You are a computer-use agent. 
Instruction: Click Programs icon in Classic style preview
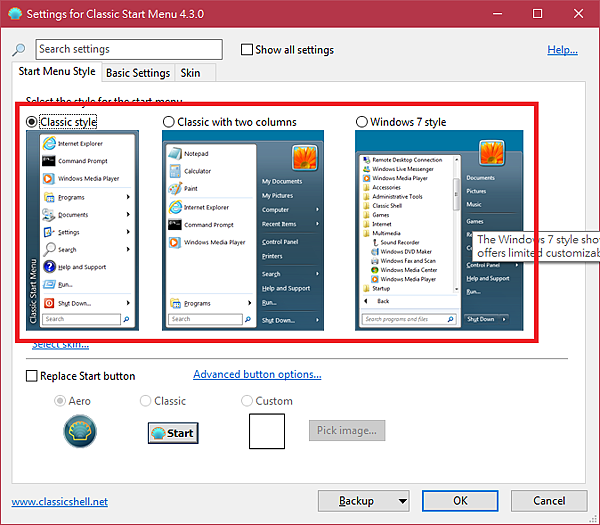coord(49,197)
